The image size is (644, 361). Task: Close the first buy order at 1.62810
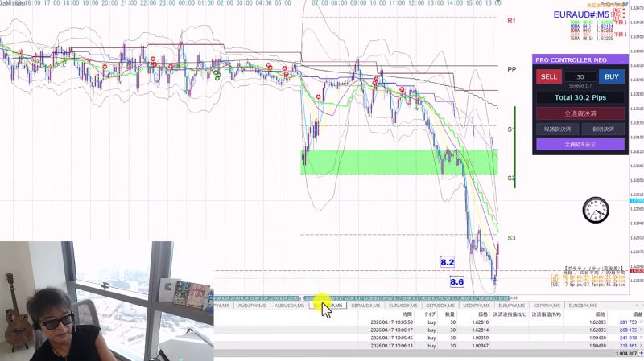[x=641, y=322]
